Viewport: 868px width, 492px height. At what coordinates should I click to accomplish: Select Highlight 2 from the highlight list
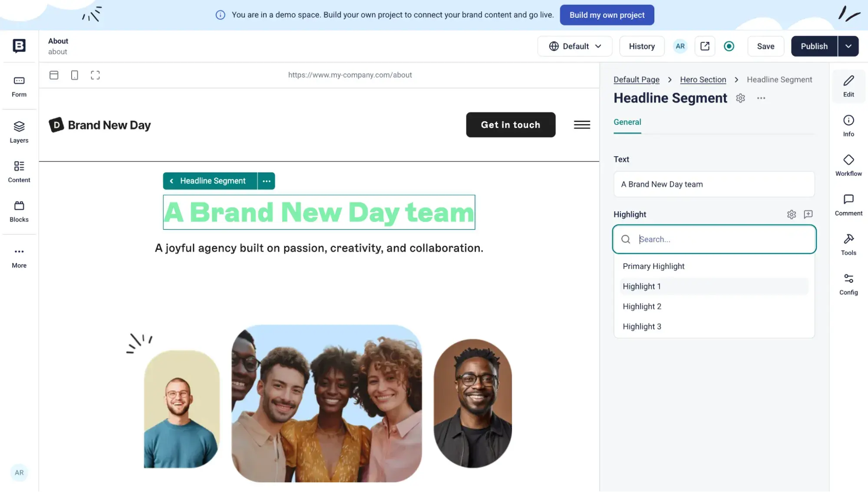[x=642, y=306]
